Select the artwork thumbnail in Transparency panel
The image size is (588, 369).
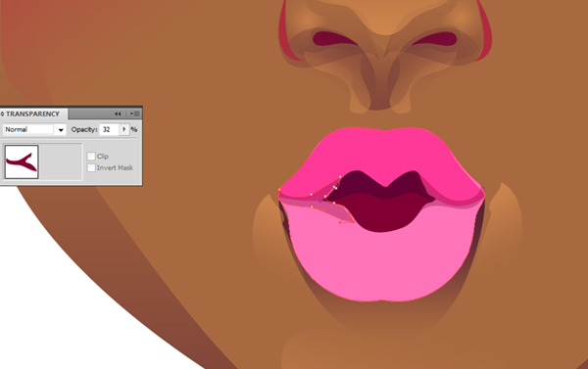click(x=22, y=161)
